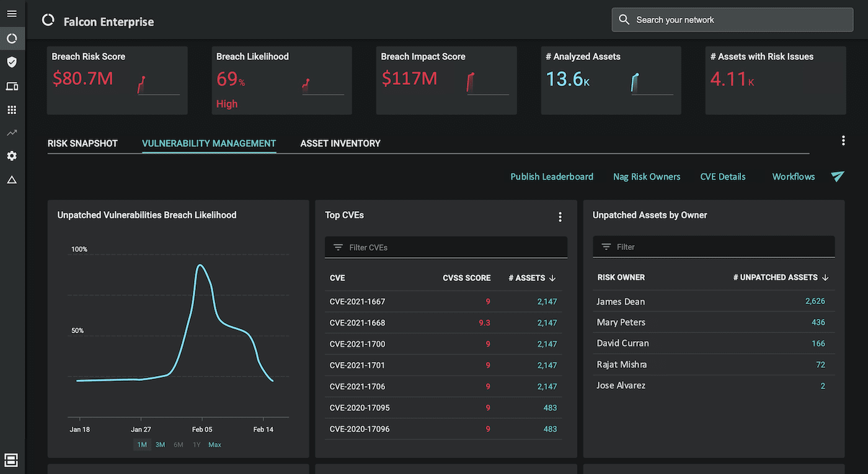The width and height of the screenshot is (868, 474).
Task: Open the Top CVEs three-dot menu
Action: [x=560, y=217]
